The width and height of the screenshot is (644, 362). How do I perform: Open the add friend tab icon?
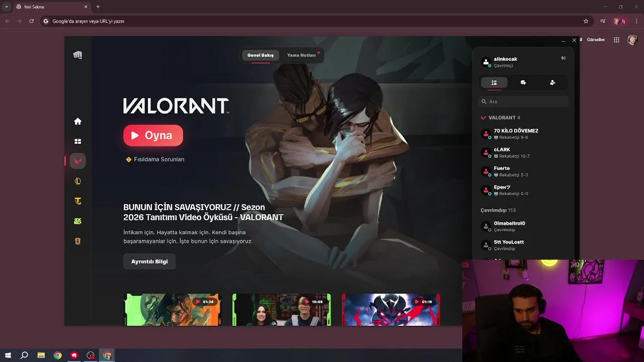[552, 82]
